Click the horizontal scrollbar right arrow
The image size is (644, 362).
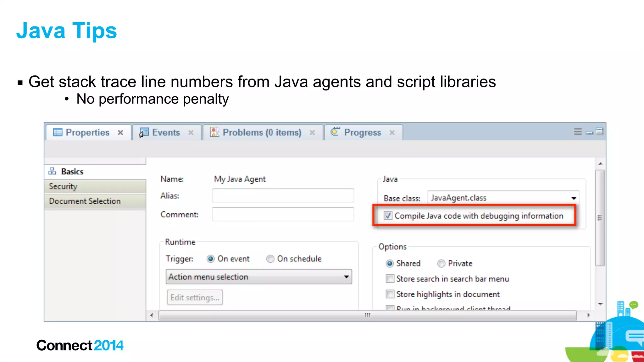coord(588,315)
